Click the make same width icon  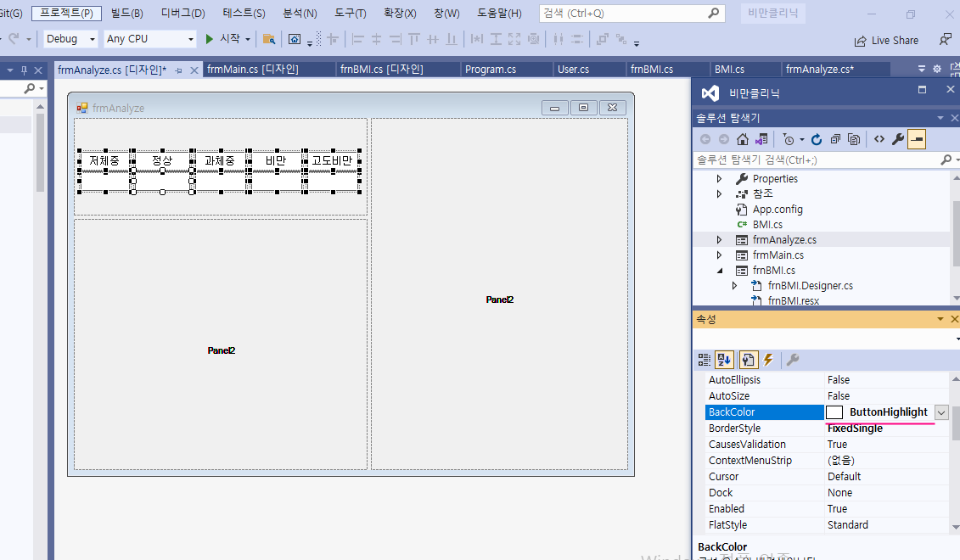(x=477, y=39)
